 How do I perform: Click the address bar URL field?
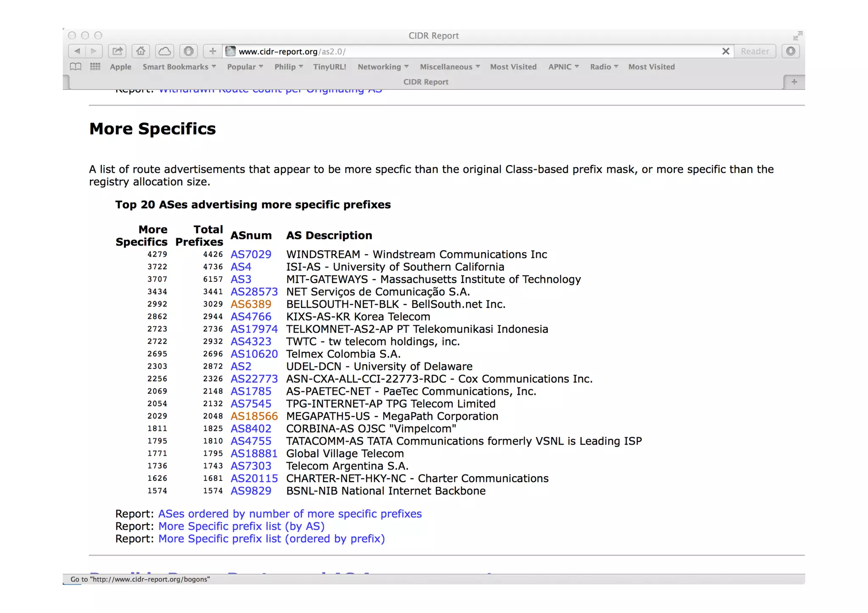click(x=466, y=51)
